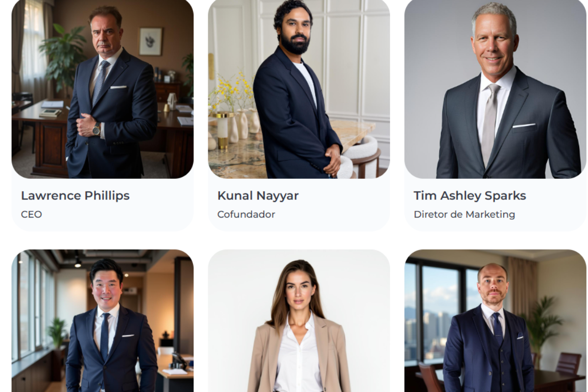Image resolution: width=588 pixels, height=392 pixels.
Task: Click the name Kunal Nayyar
Action: tap(258, 196)
